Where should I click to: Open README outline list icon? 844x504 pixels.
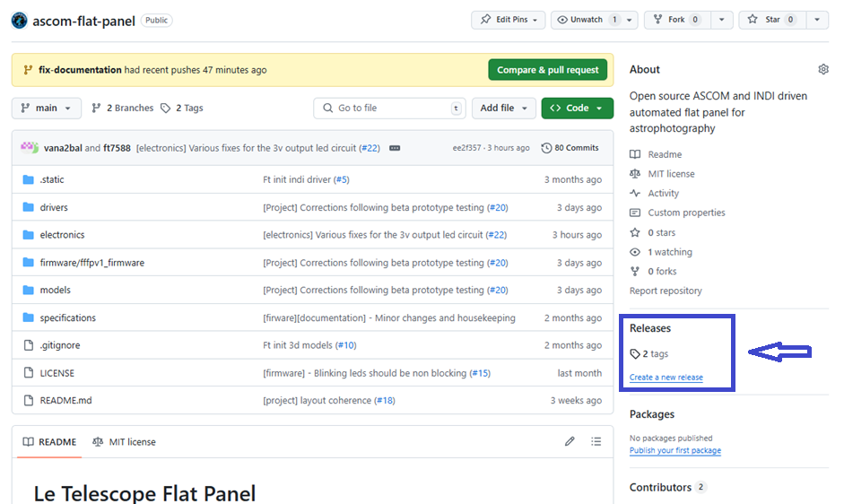(x=596, y=441)
